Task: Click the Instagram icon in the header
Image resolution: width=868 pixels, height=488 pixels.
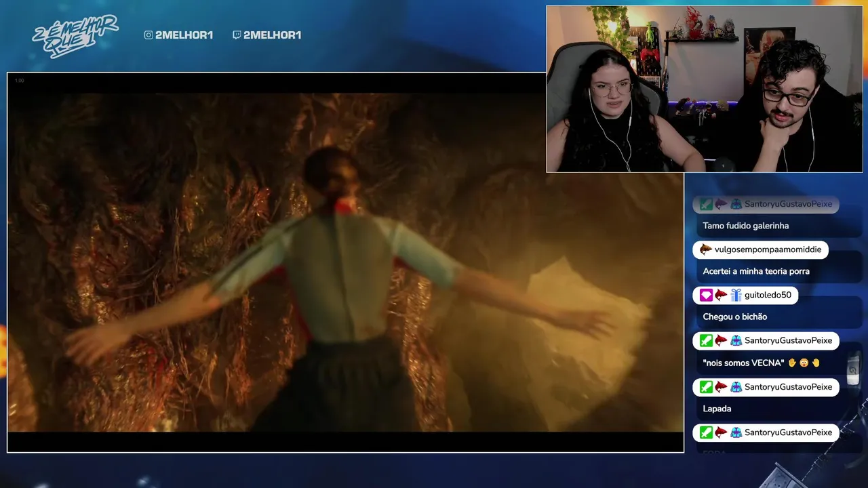Action: (x=149, y=35)
